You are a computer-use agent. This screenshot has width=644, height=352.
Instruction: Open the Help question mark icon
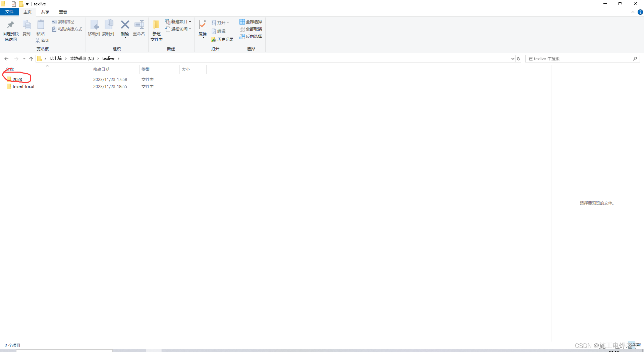pos(640,12)
